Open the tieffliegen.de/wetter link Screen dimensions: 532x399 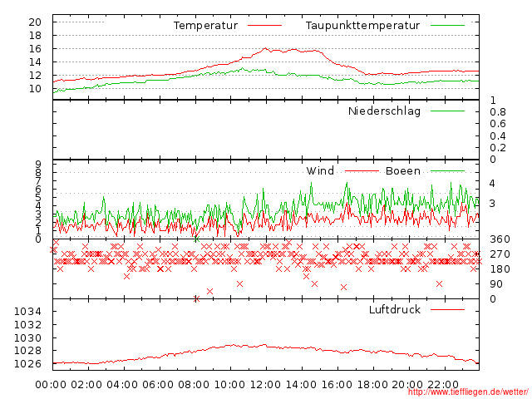tap(467, 392)
